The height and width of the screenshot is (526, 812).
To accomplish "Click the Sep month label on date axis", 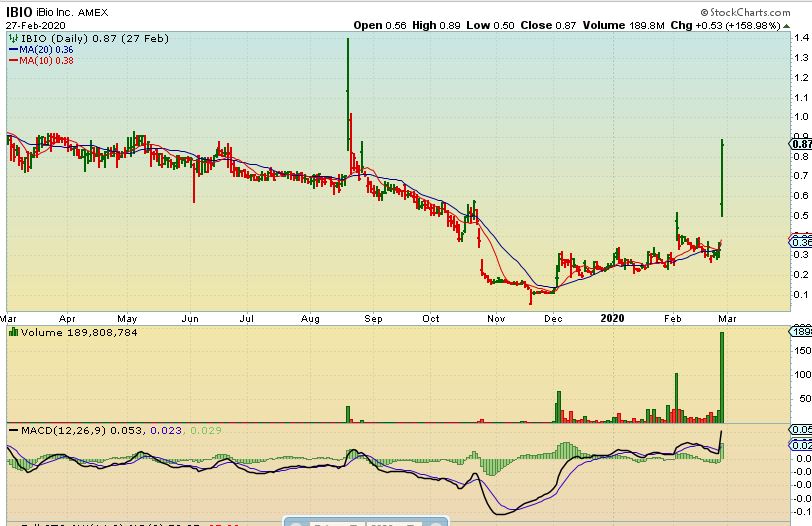I will coord(373,318).
